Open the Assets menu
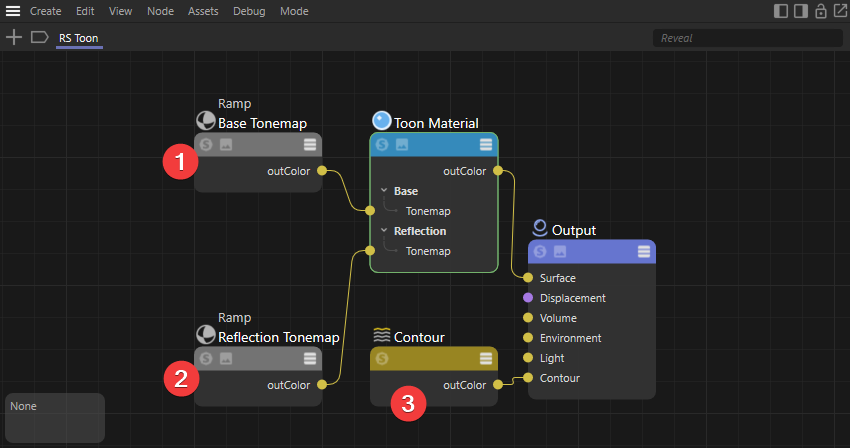 203,11
